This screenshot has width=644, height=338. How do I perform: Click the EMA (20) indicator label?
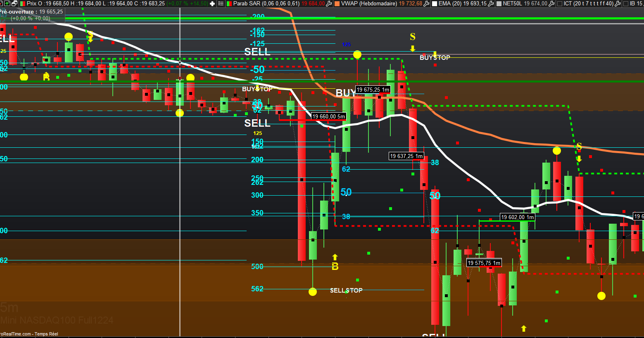point(450,3)
